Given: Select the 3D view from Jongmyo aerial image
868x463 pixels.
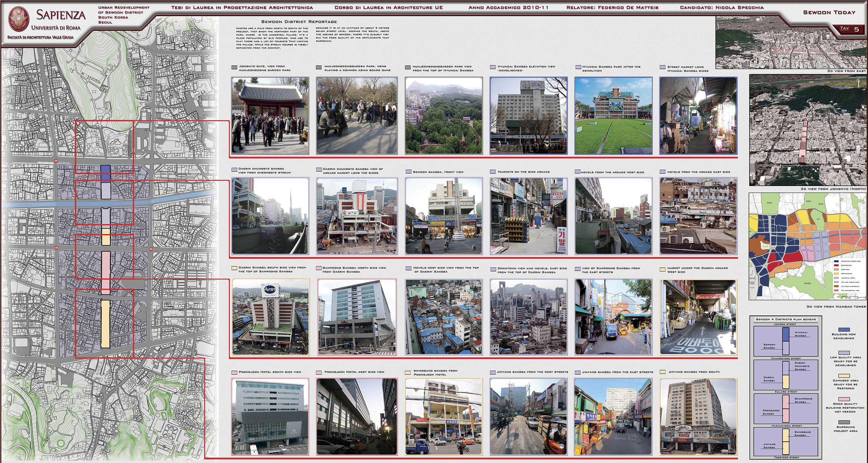Looking at the screenshot, I should (808, 130).
